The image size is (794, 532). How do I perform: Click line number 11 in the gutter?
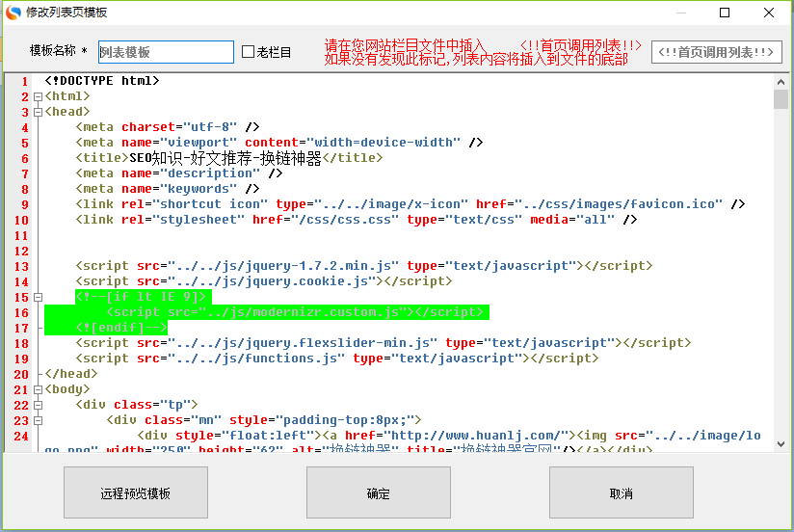click(21, 235)
